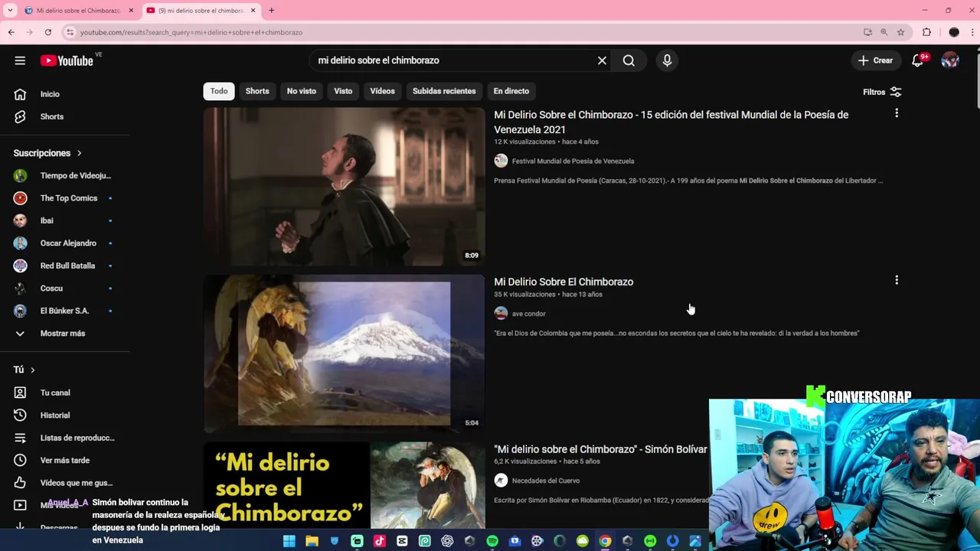
Task: Open the account avatar menu
Action: click(950, 60)
